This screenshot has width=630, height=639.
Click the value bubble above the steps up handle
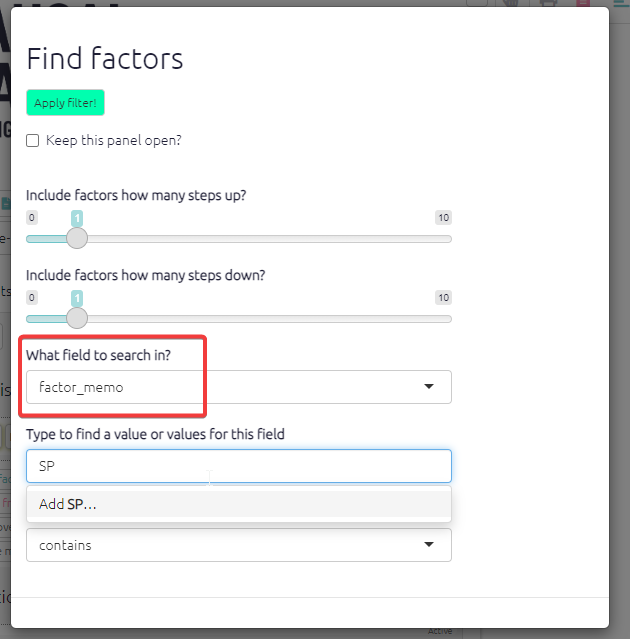(77, 217)
